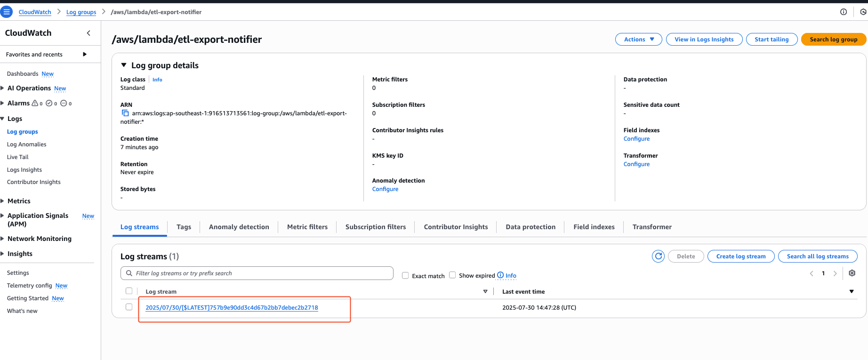This screenshot has width=868, height=360.
Task: Open log streams table settings gear
Action: point(852,273)
